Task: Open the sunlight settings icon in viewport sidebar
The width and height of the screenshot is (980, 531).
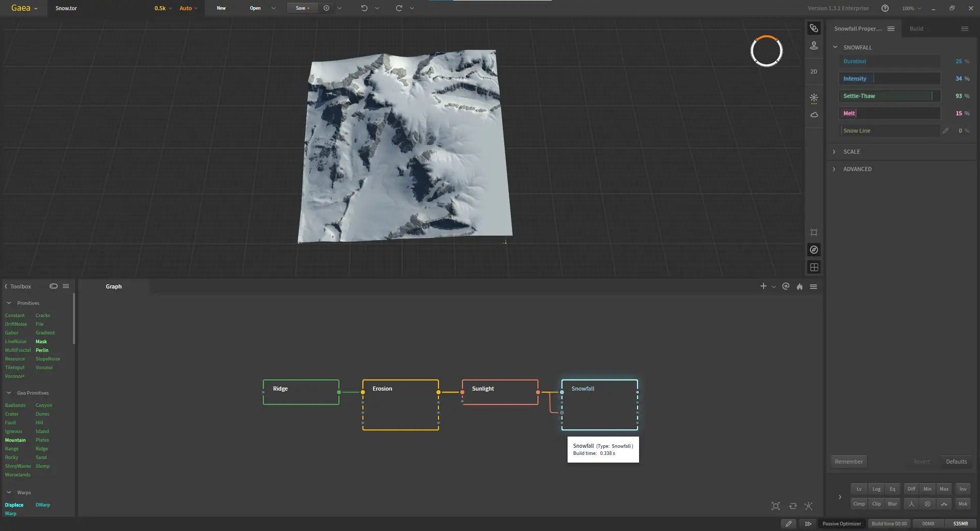Action: coord(814,98)
